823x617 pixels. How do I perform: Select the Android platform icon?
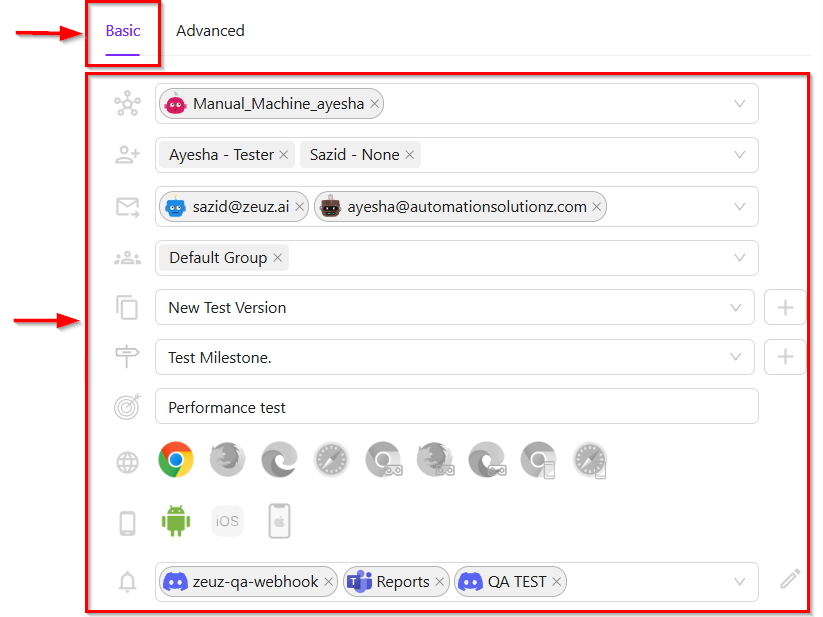[176, 521]
